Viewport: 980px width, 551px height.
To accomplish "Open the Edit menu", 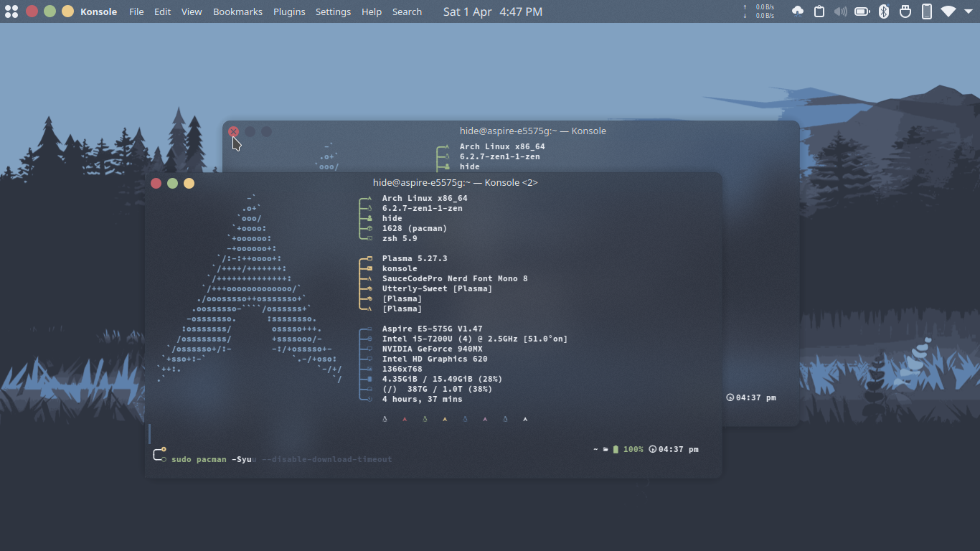I will (x=163, y=11).
